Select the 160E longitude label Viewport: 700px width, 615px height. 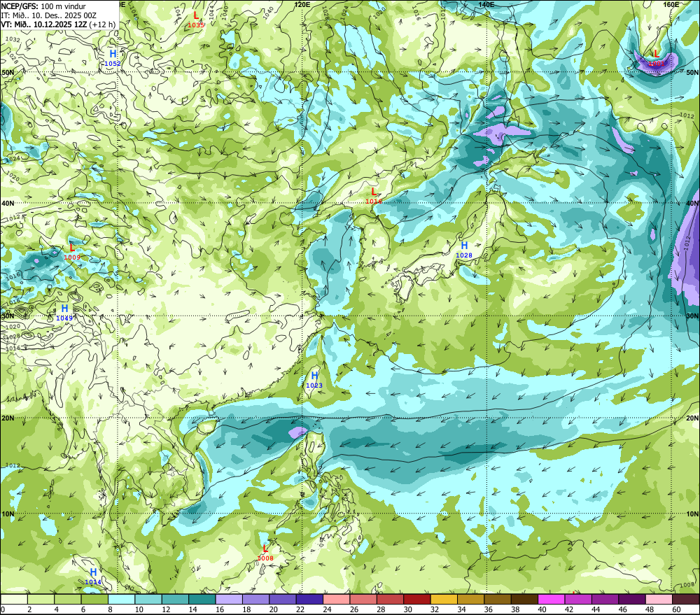(671, 4)
